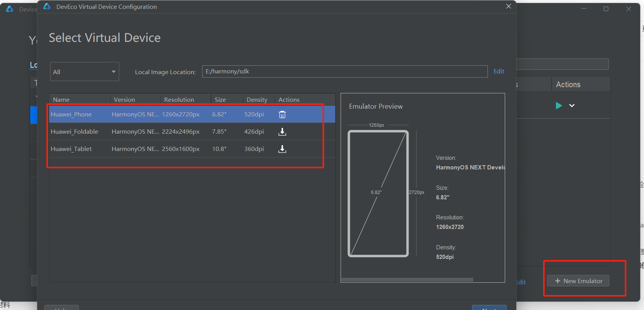
Task: Download the Huawei_Foldable image
Action: [x=282, y=132]
